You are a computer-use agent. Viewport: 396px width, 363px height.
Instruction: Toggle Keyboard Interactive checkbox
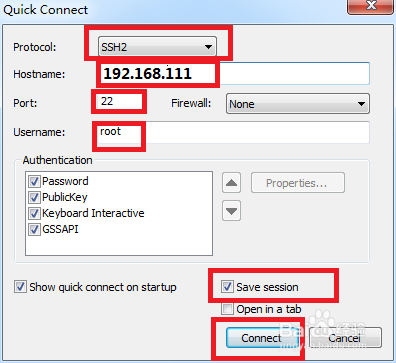(34, 213)
